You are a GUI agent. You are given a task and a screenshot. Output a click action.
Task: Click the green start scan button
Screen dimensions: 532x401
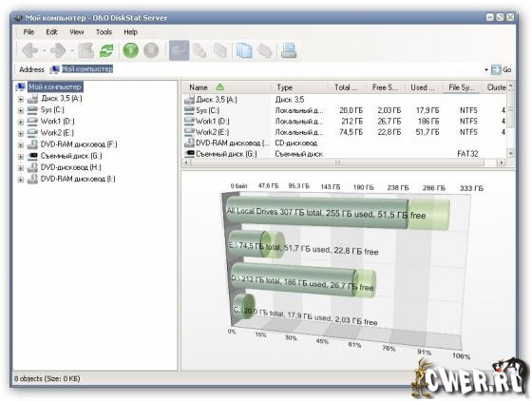pos(131,50)
